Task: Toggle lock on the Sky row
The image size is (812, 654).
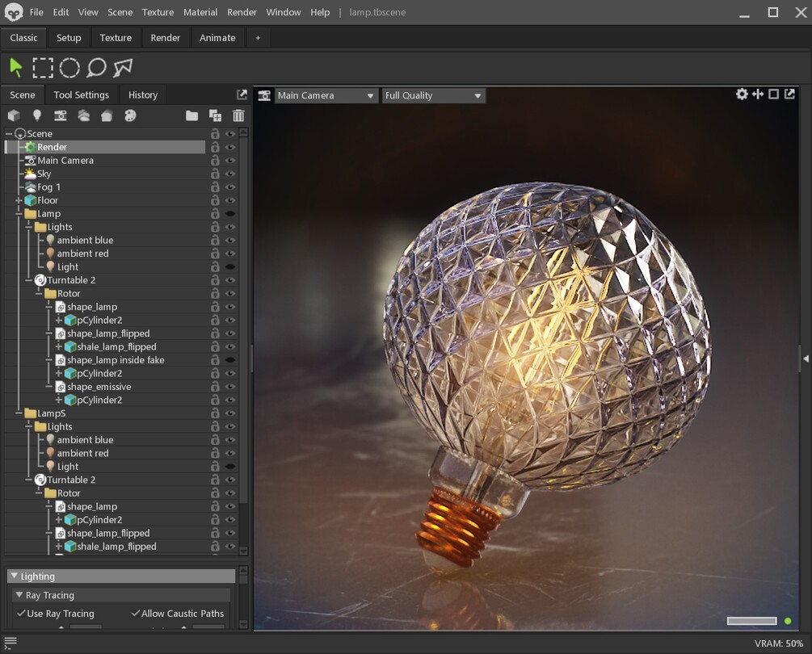Action: 215,174
